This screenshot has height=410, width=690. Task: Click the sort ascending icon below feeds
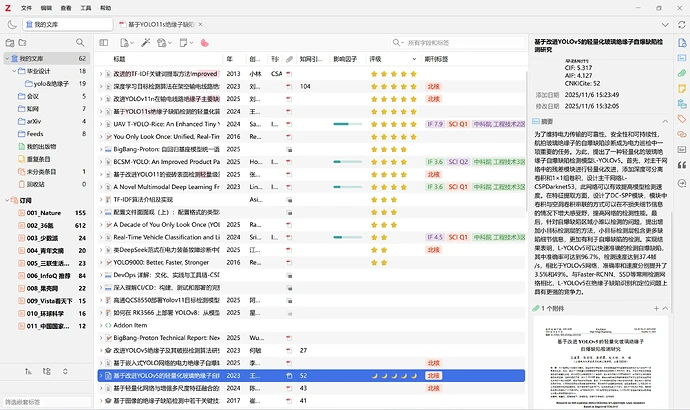(28, 372)
